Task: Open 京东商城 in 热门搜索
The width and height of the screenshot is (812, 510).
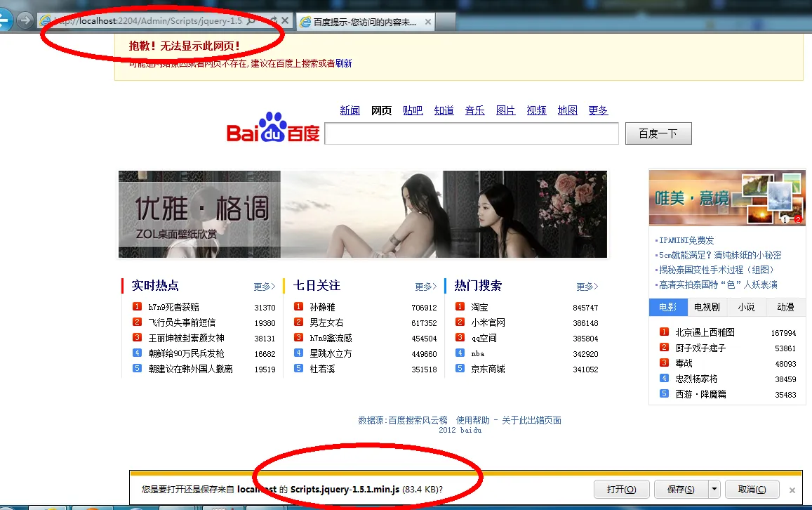Action: point(488,369)
